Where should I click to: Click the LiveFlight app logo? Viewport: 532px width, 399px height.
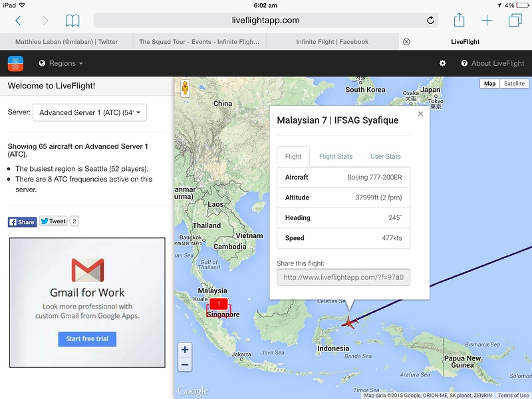coord(15,63)
